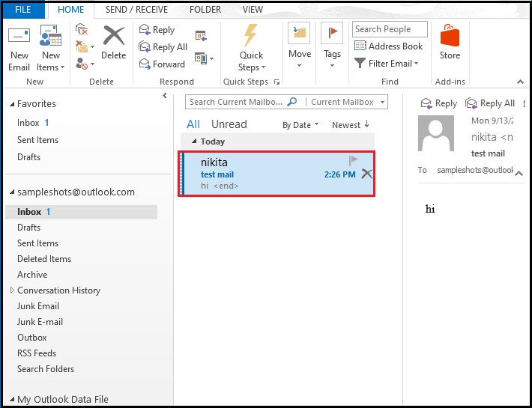Open the Quick Steps gallery
The width and height of the screenshot is (532, 408).
tap(251, 49)
